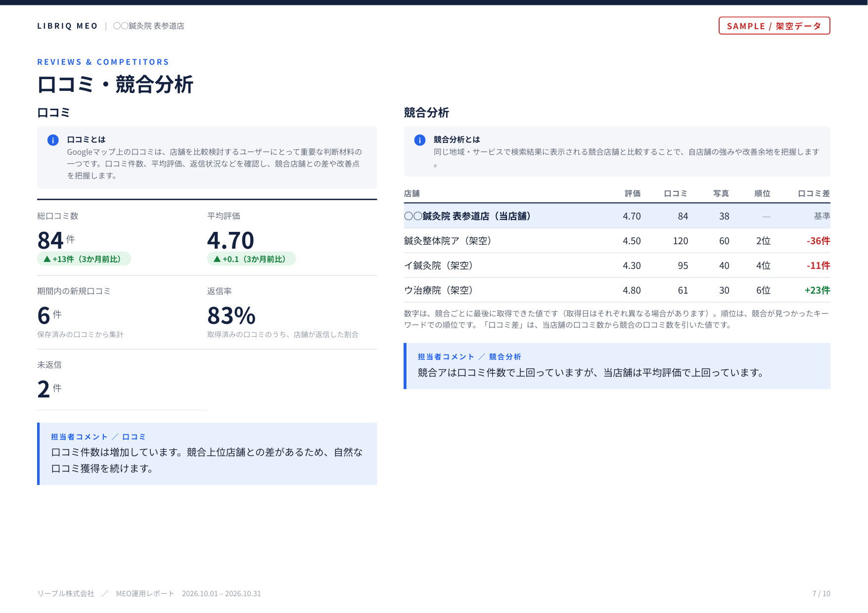The image size is (868, 613).
Task: Click the page number 7 / 10
Action: pyautogui.click(x=822, y=593)
